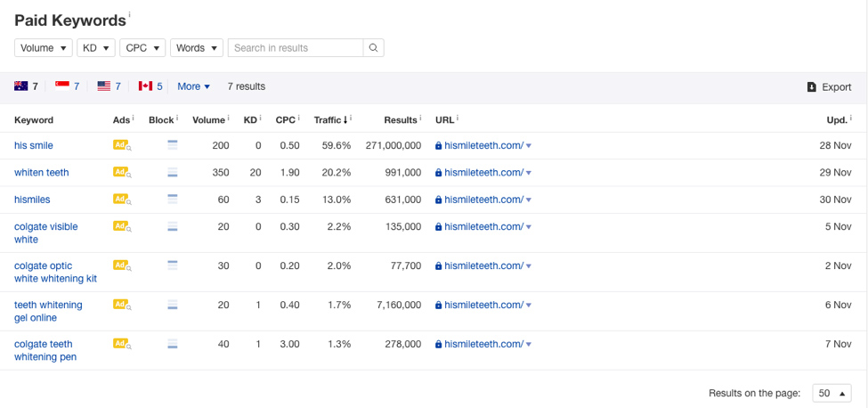Click Block icon in 'colgate visible white' row
The image size is (868, 408).
point(172,226)
